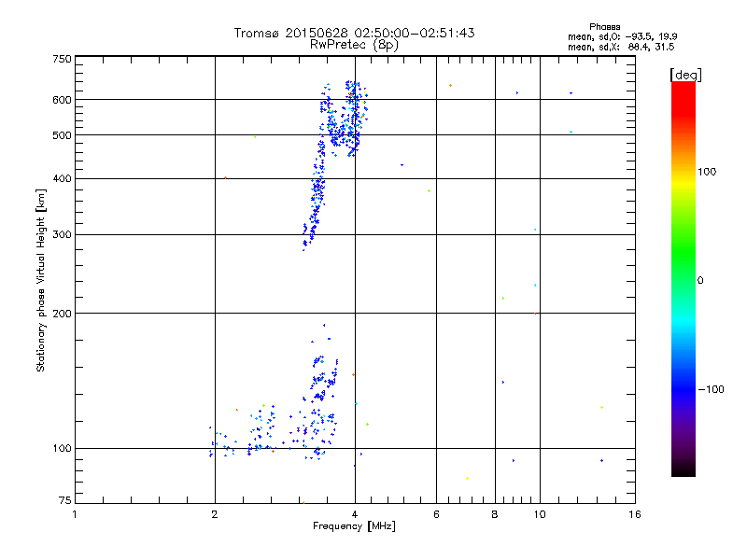This screenshot has width=747, height=560.
Task: Click the x-axis tick label '1'
Action: (75, 514)
